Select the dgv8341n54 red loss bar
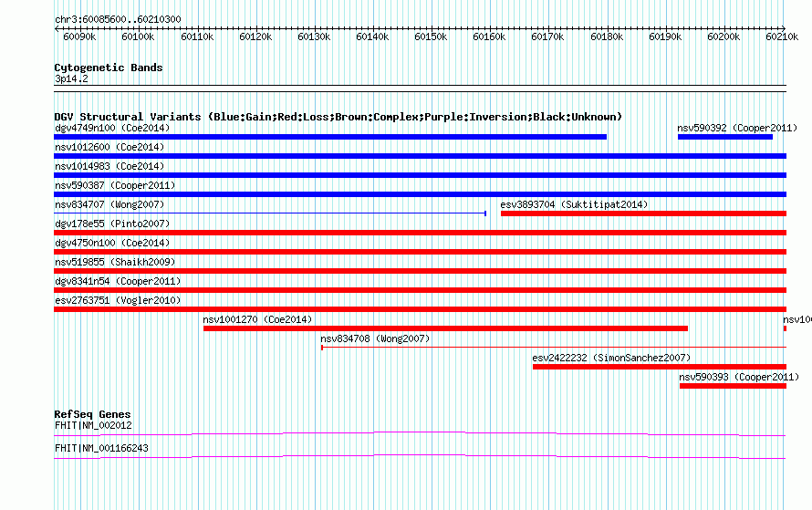The image size is (812, 510). point(420,290)
